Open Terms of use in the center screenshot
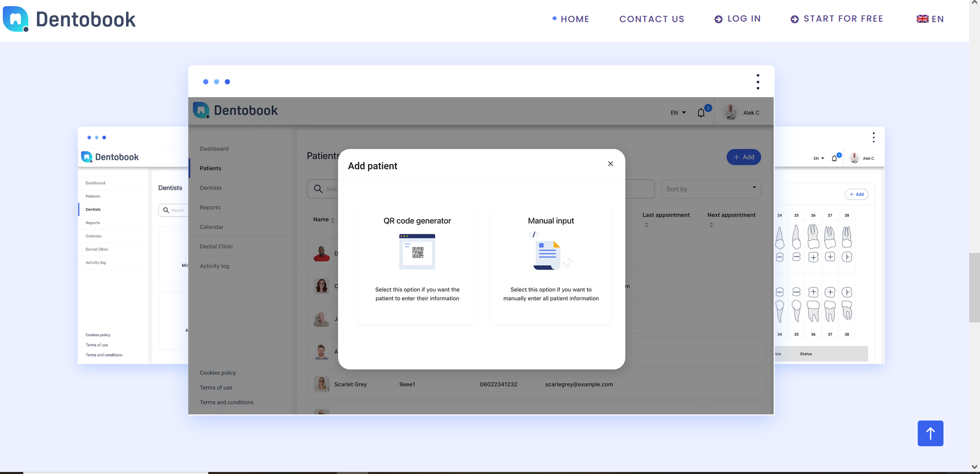The image size is (980, 474). [216, 388]
